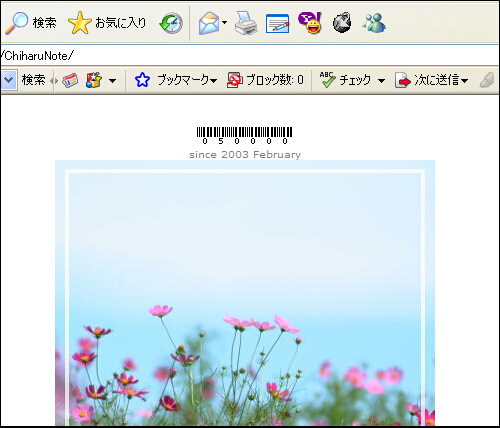Click the highlighter marker icon

(x=487, y=80)
